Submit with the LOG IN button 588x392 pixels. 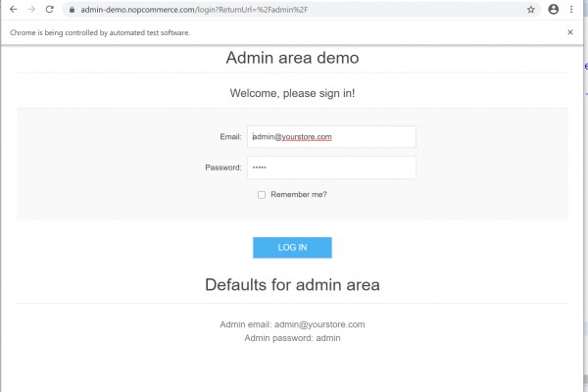coord(292,248)
